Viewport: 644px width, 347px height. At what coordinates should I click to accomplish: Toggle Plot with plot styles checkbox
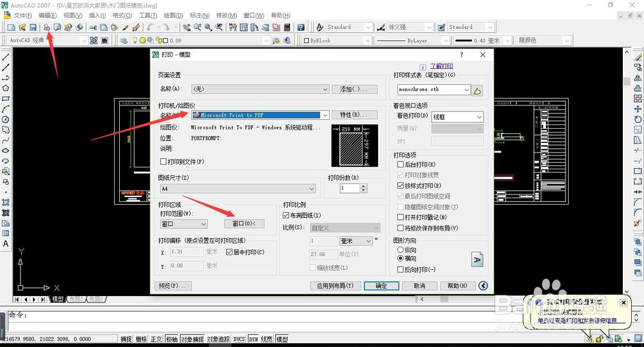[401, 185]
